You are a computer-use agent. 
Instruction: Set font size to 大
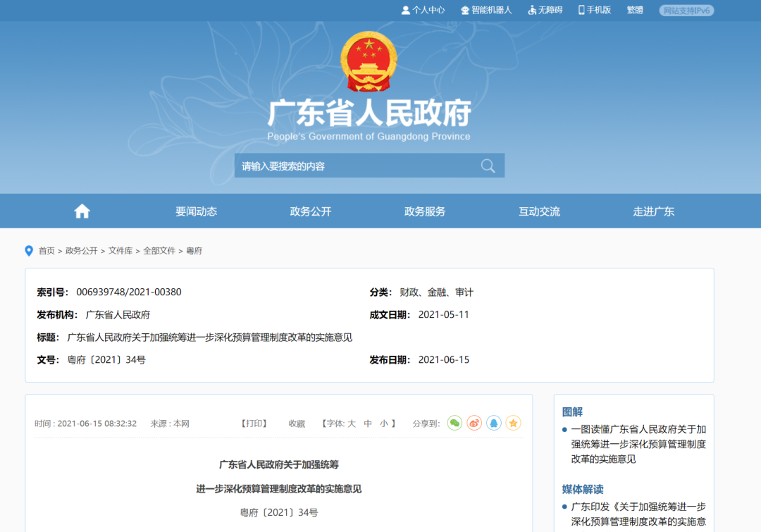pos(352,423)
